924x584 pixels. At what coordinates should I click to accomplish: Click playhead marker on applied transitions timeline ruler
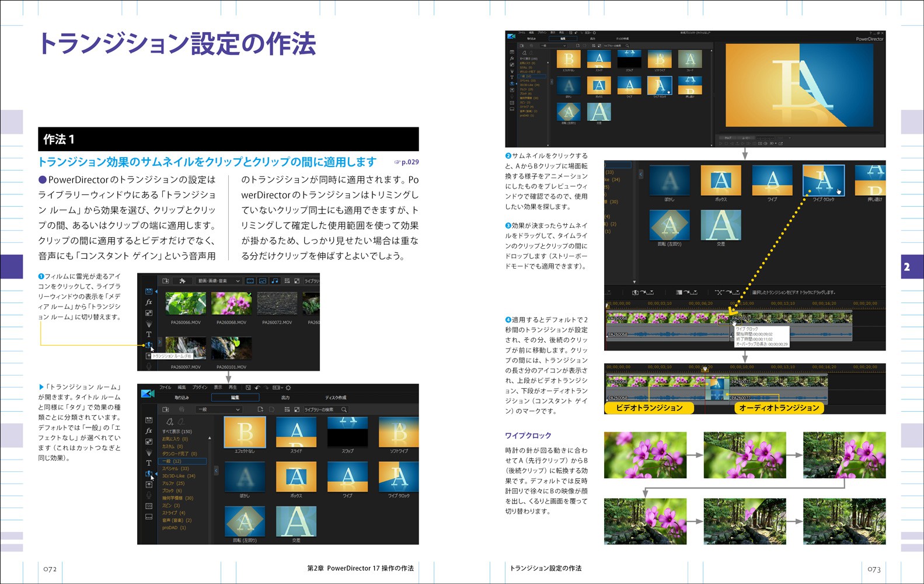tap(705, 369)
